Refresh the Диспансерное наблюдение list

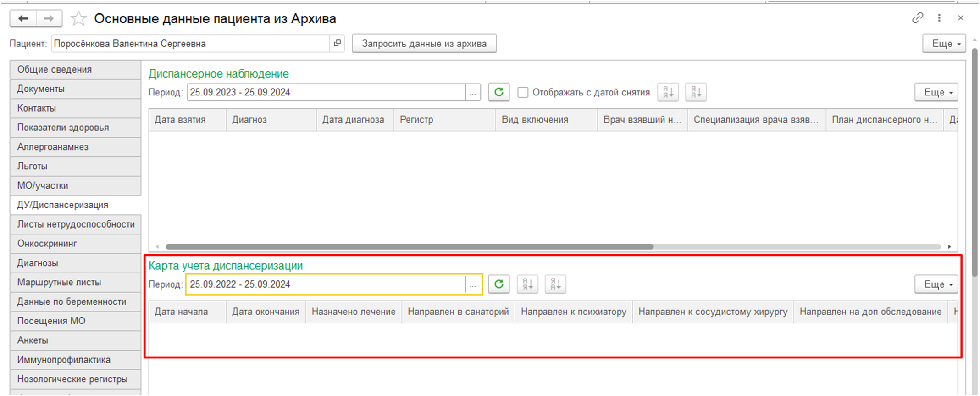(498, 92)
